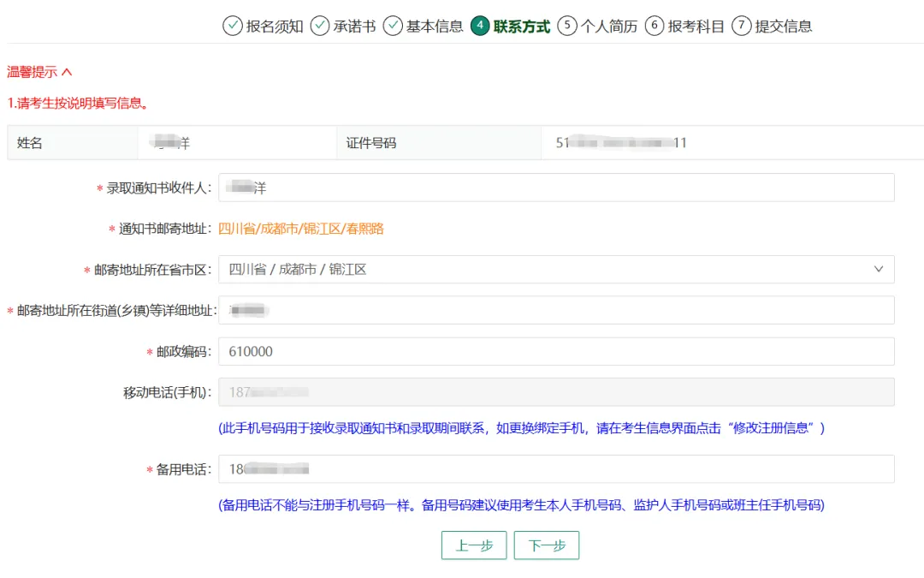The height and width of the screenshot is (578, 924).
Task: Click the 下一步 button
Action: coord(547,545)
